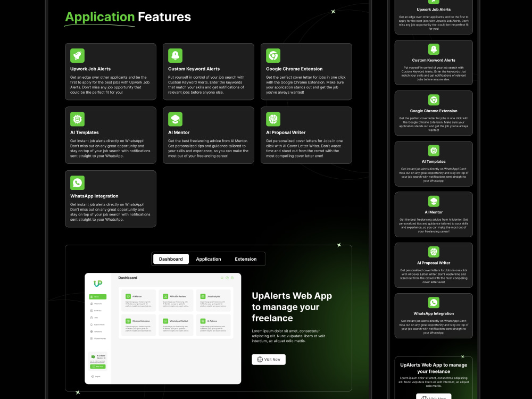Click the 'AI Templates' title in desktop layout
Screen dimensions: 532x399
pos(85,132)
